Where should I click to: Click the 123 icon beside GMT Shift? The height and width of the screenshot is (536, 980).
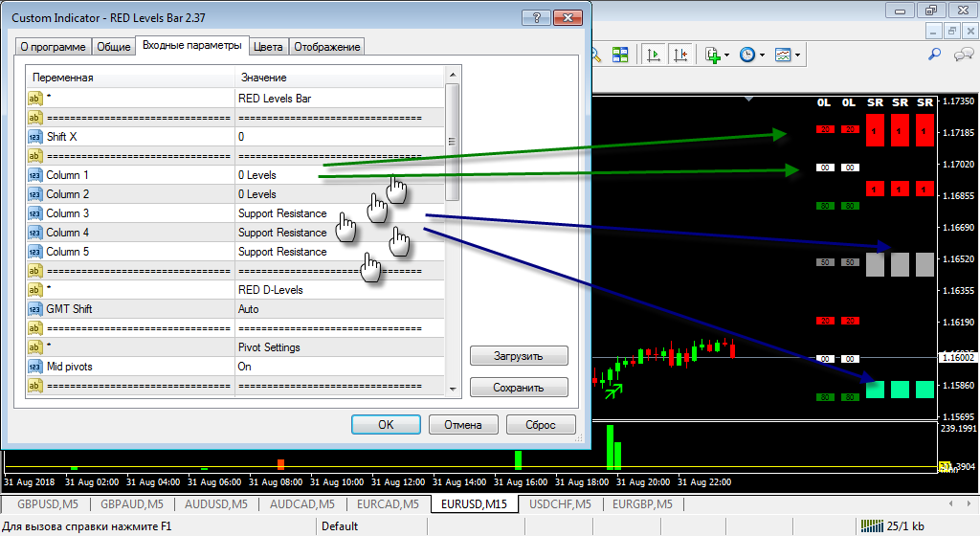point(34,309)
